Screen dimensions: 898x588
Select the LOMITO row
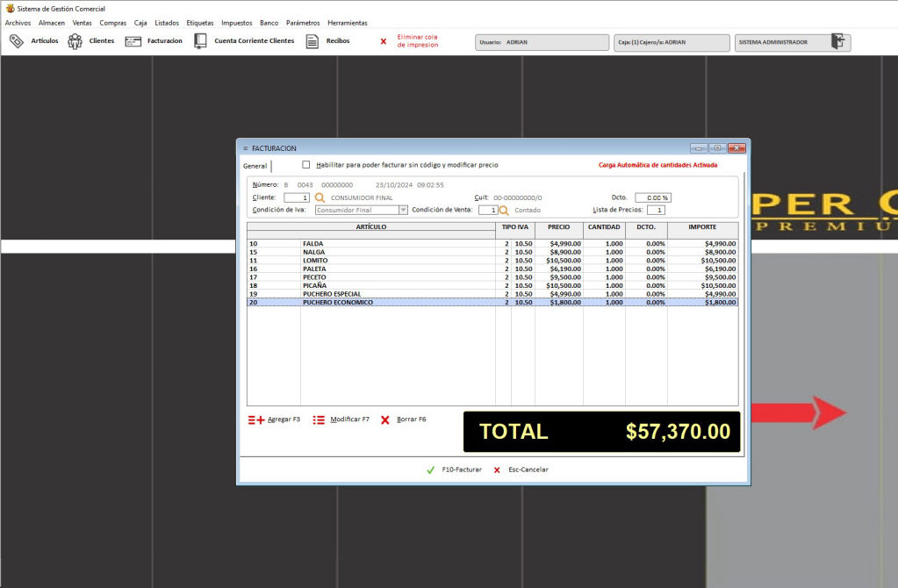492,261
